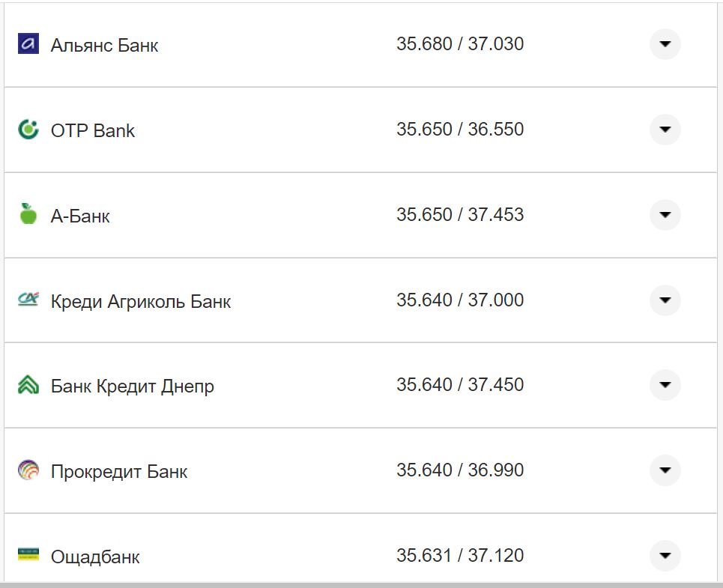Expand the Ощадбанк row details
Screen dimensions: 723x588
pyautogui.click(x=665, y=556)
